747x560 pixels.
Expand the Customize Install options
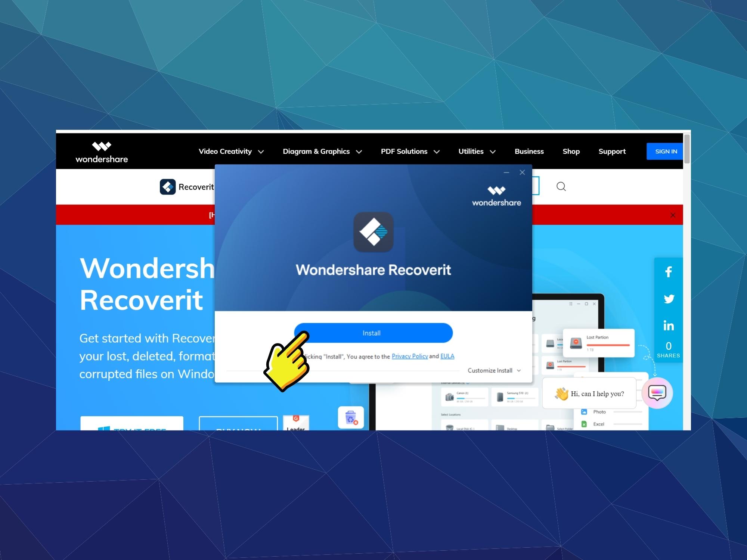click(x=493, y=370)
